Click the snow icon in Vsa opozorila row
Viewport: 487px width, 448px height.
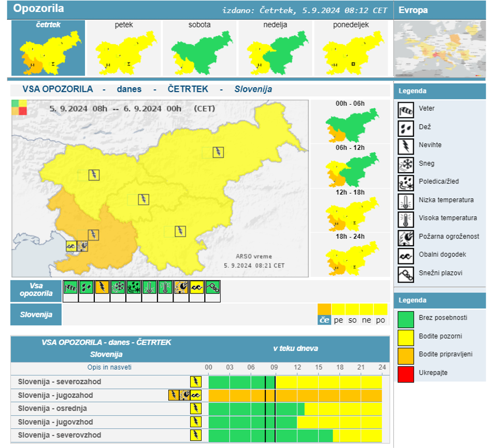click(x=118, y=287)
